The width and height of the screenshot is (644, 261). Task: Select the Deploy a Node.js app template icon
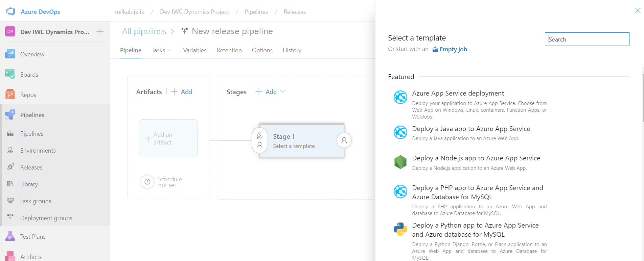tap(400, 162)
